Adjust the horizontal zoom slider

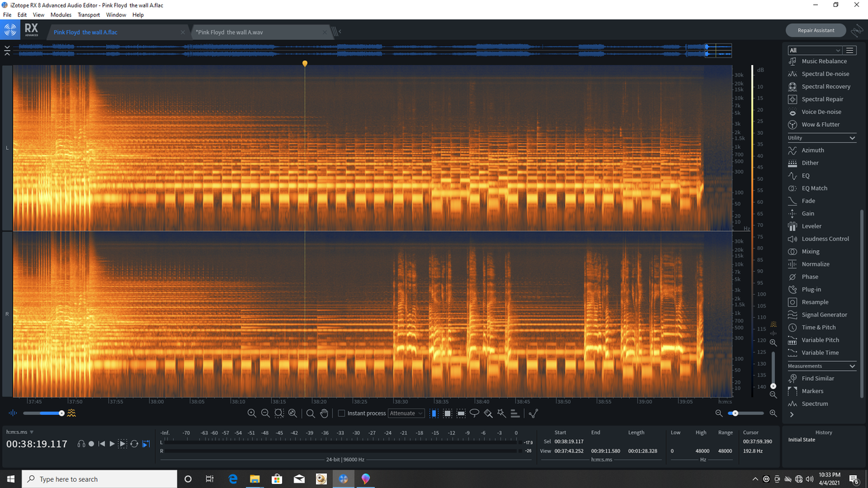pyautogui.click(x=746, y=413)
